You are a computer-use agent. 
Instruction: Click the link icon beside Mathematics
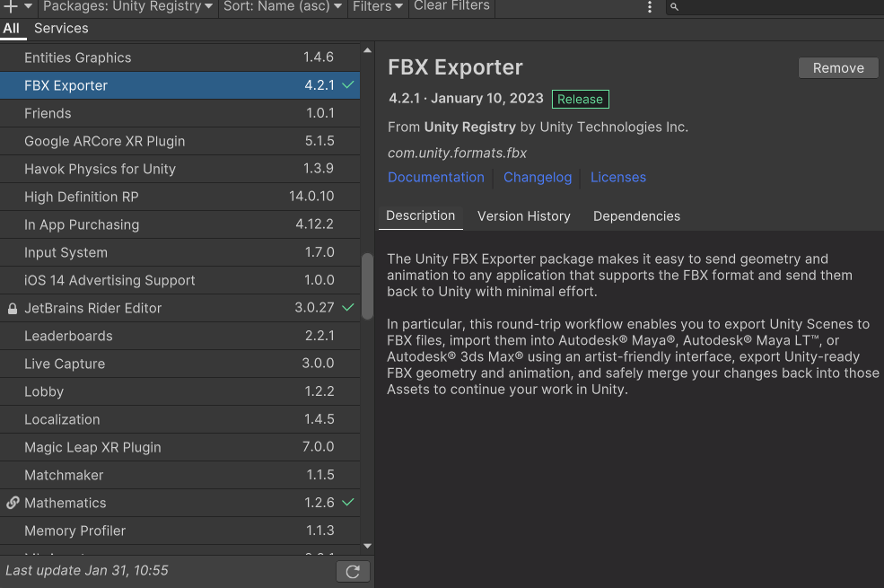click(x=13, y=503)
